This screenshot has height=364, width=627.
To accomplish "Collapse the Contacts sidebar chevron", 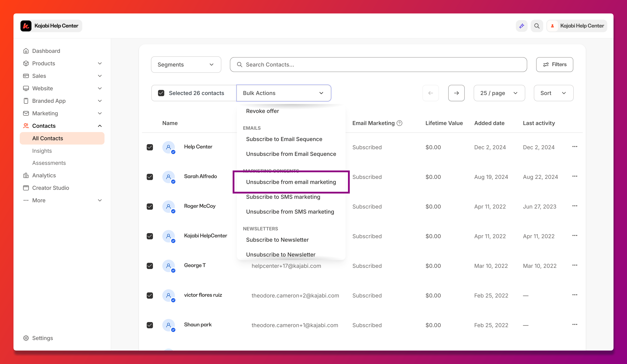I will 100,126.
